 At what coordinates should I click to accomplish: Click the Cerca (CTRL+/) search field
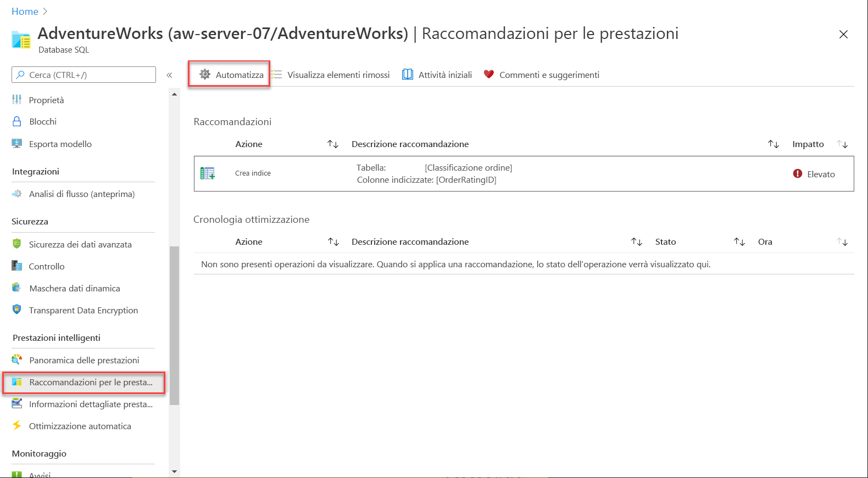tap(84, 75)
